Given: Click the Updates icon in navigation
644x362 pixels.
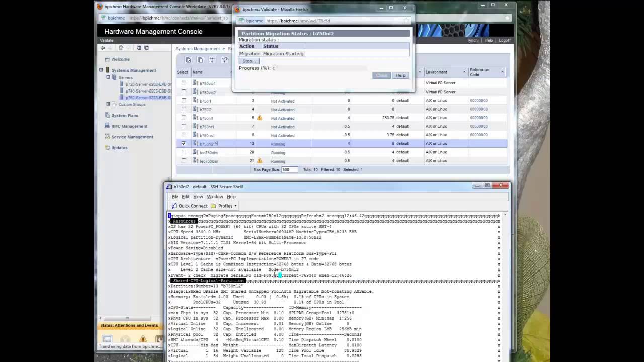Looking at the screenshot, I should 107,148.
